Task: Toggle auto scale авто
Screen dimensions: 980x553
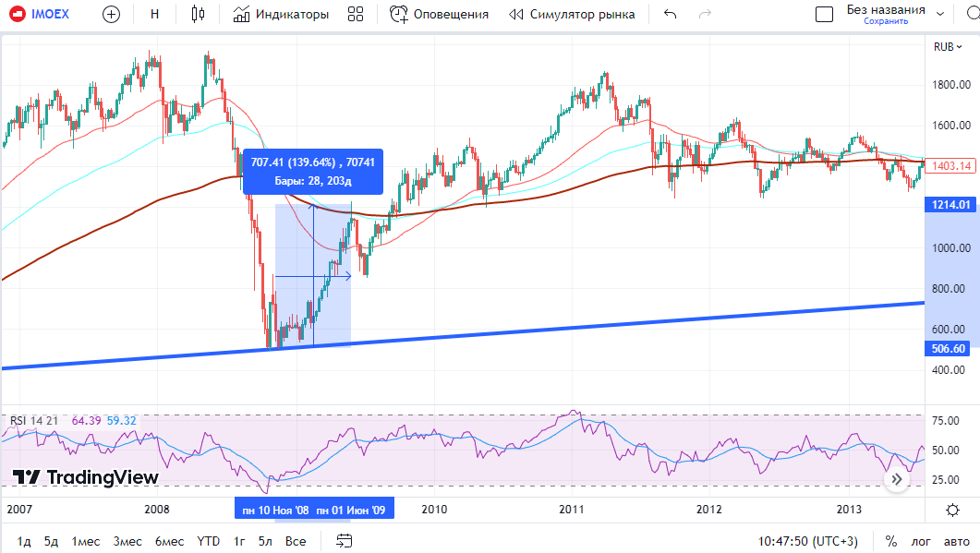Action: pos(957,541)
